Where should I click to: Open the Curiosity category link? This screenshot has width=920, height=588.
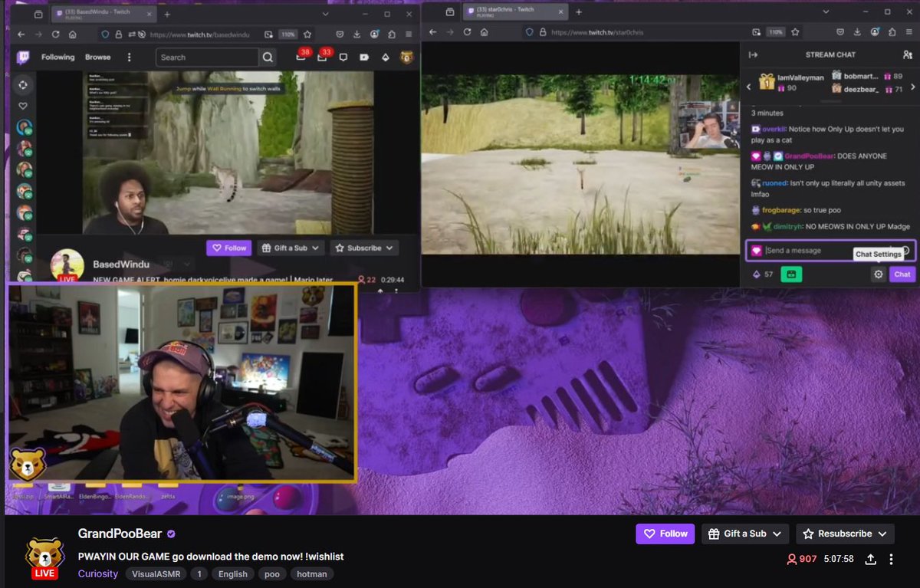coord(98,573)
